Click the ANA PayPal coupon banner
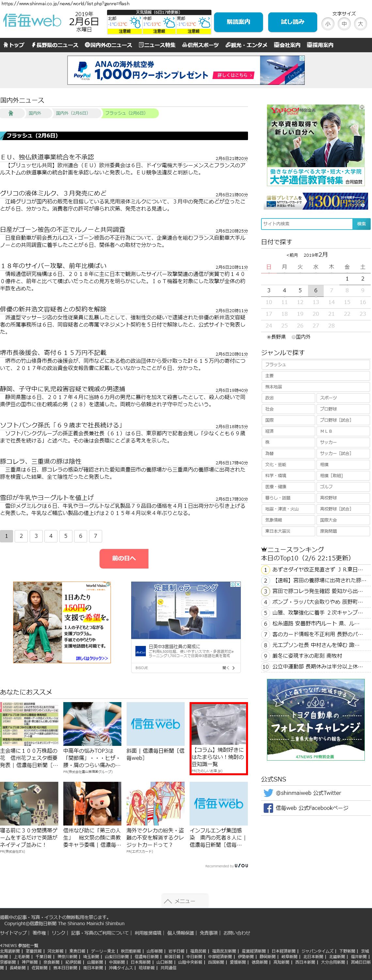Viewport: 372px width, 980px height. click(186, 70)
